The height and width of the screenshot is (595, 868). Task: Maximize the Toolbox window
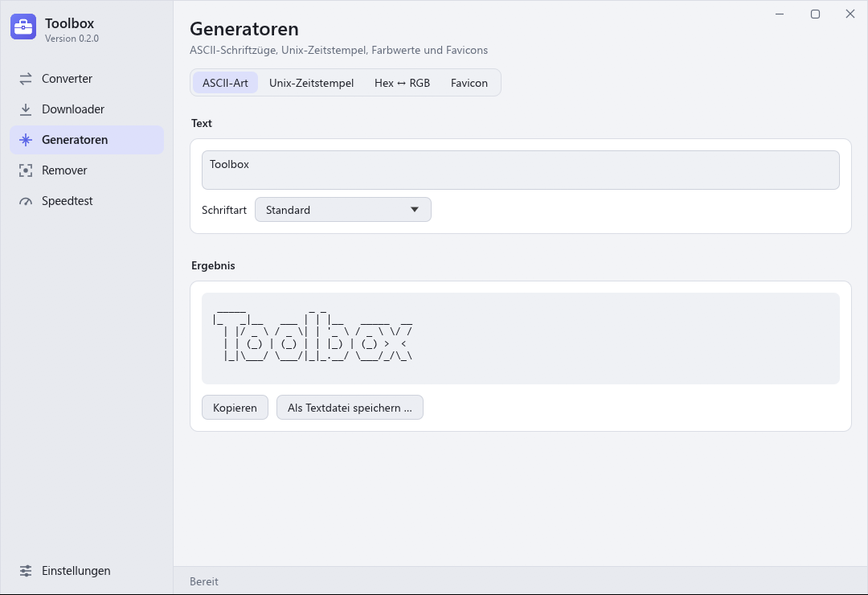coord(815,14)
